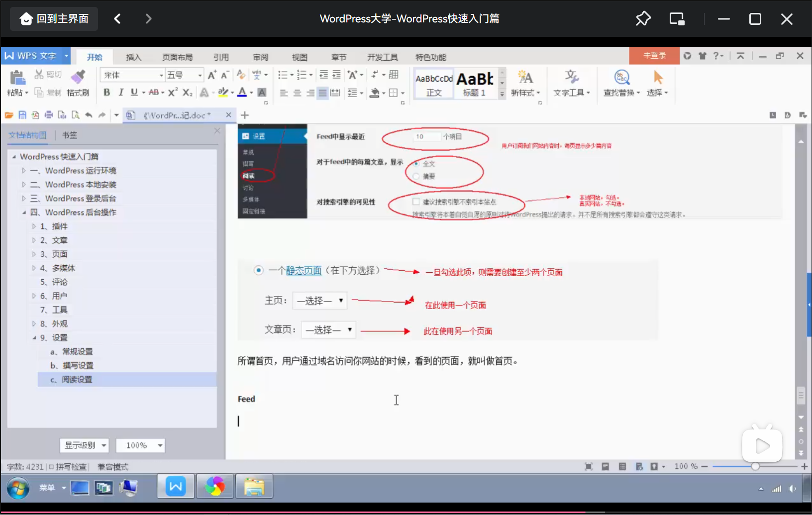
Task: Decrease font size with the A- icon
Action: (225, 75)
